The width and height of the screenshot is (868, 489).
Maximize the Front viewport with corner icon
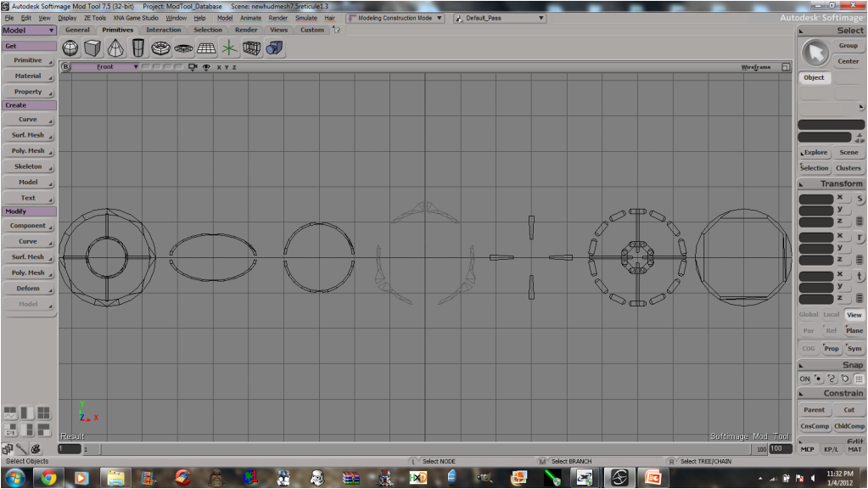coord(786,67)
